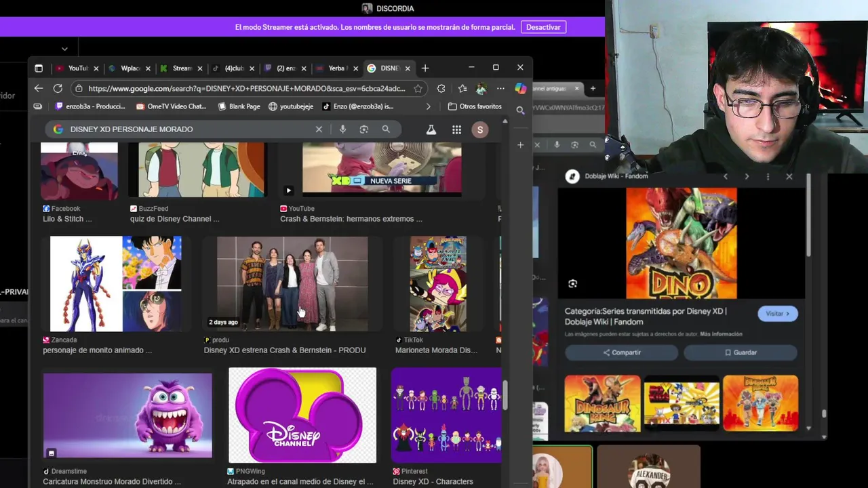Open the tab actions menu icon
The height and width of the screenshot is (488, 868).
39,68
